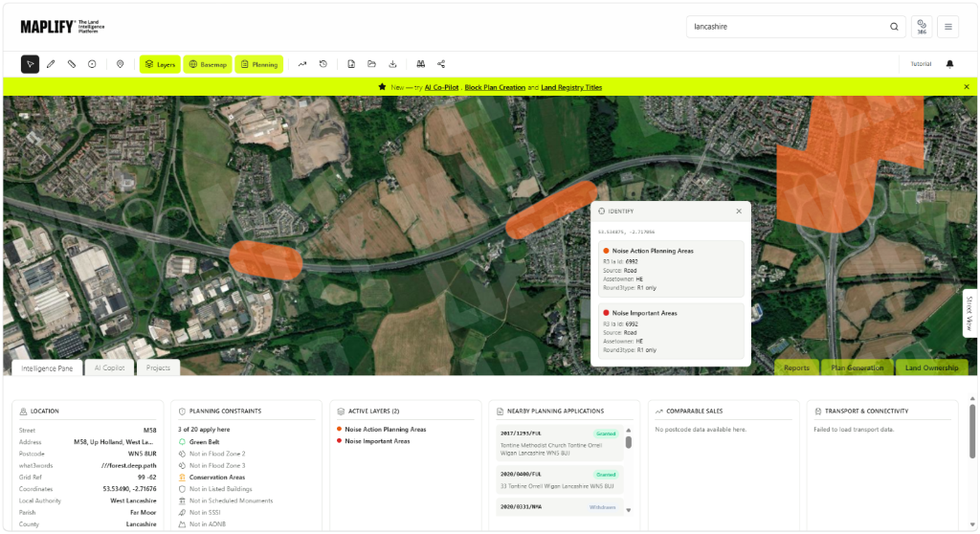Switch to the AI Copilot tab

coord(109,367)
